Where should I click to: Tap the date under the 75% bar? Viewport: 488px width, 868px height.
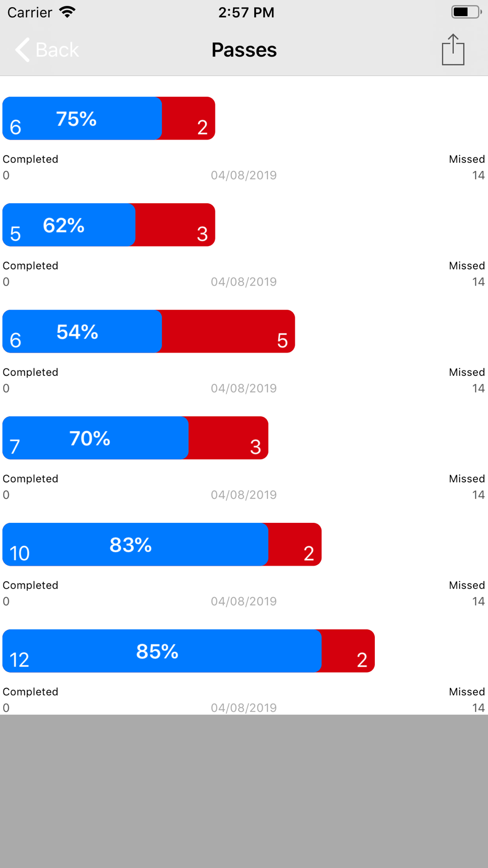point(244,175)
